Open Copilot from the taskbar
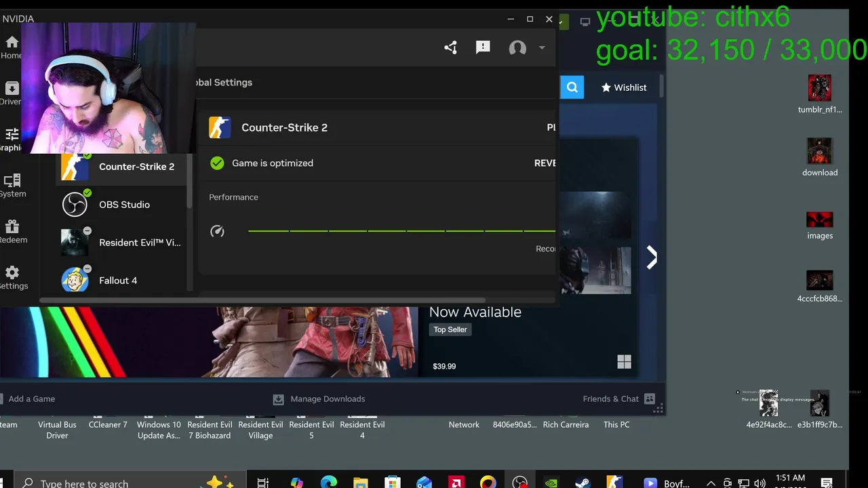868x488 pixels. coord(297,483)
